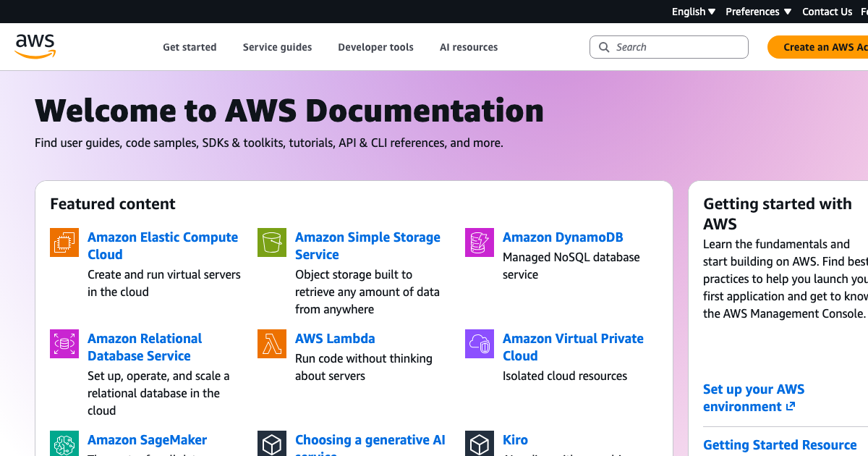Click the search magnifier icon
This screenshot has width=868, height=456.
pos(604,46)
